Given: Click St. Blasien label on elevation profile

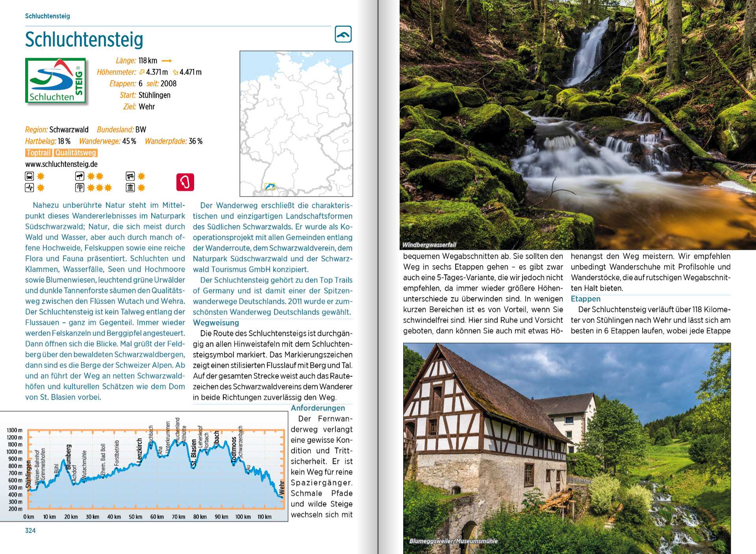Looking at the screenshot, I should tap(194, 453).
